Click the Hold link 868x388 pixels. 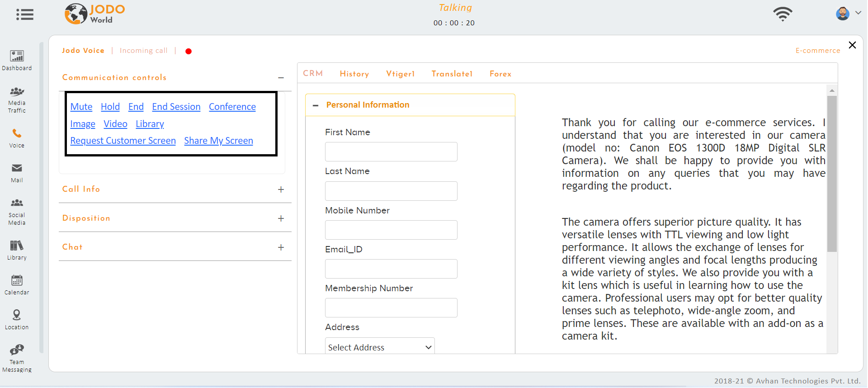point(110,107)
